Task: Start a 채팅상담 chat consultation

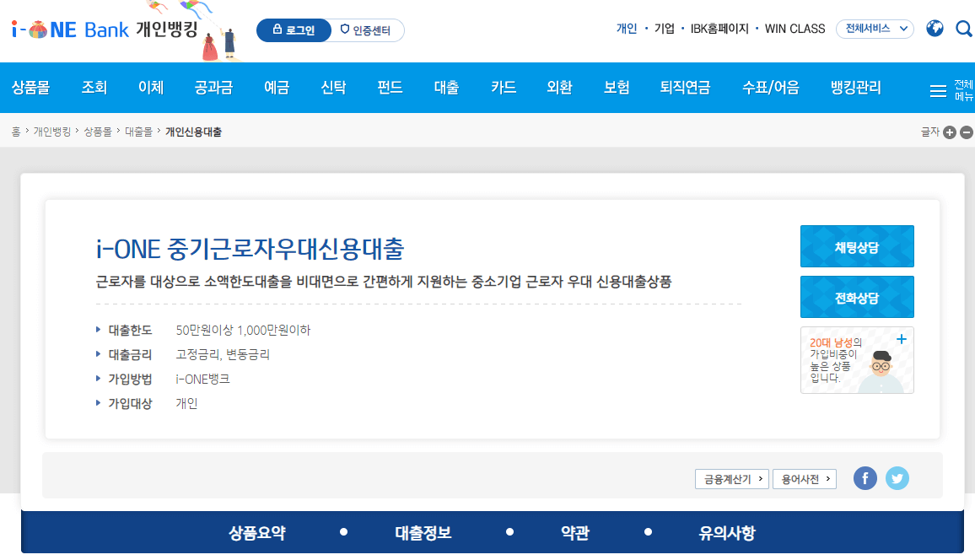Action: [x=857, y=245]
